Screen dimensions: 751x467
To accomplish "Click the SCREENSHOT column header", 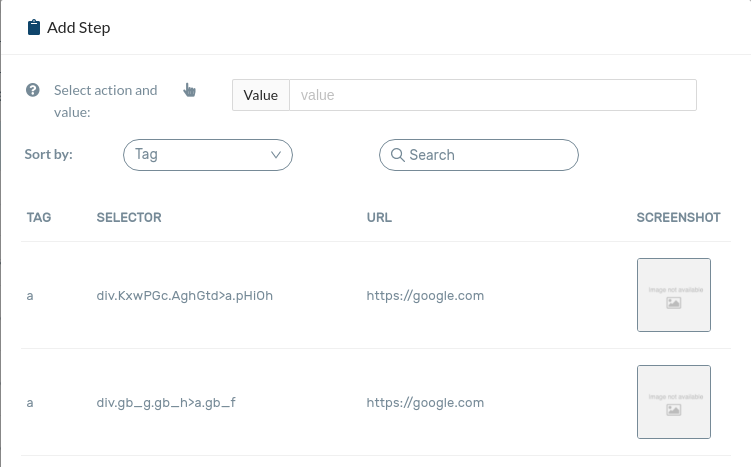I will point(678,217).
